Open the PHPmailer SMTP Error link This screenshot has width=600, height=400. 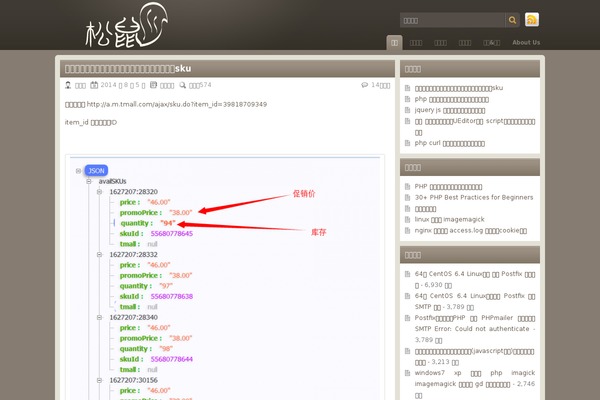475,329
